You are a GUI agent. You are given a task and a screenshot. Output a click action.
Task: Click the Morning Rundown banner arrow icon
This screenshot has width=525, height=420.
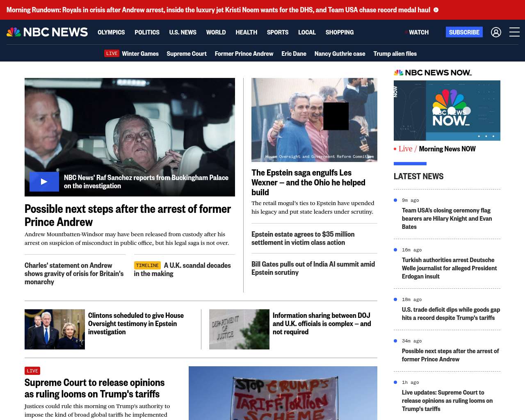436,10
